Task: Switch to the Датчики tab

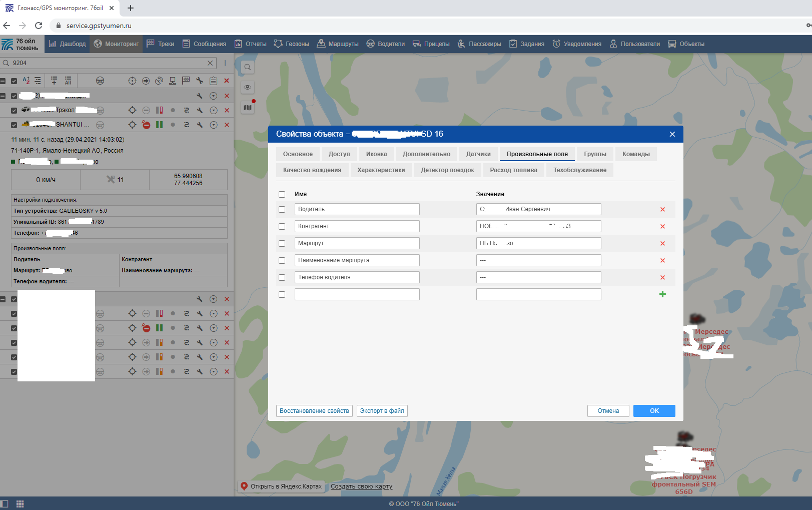Action: (x=478, y=154)
